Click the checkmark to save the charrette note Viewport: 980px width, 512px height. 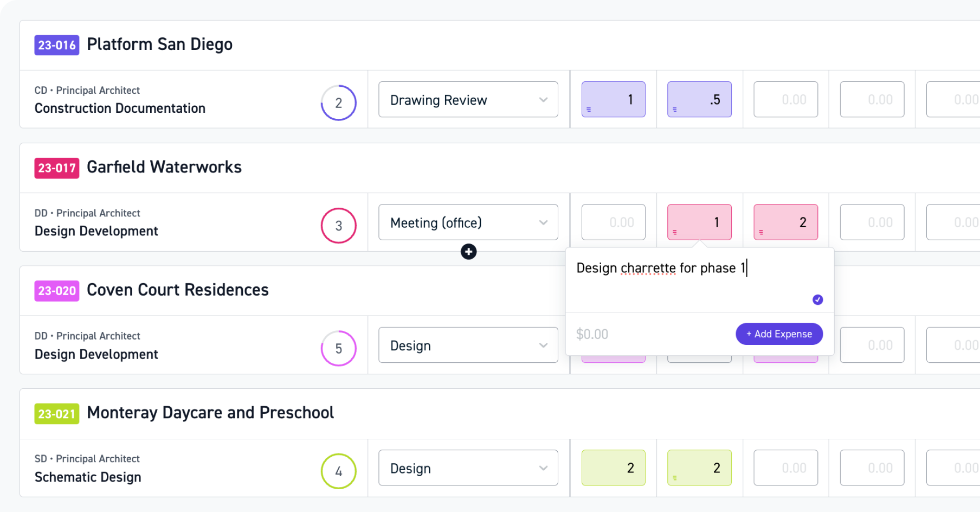(817, 299)
